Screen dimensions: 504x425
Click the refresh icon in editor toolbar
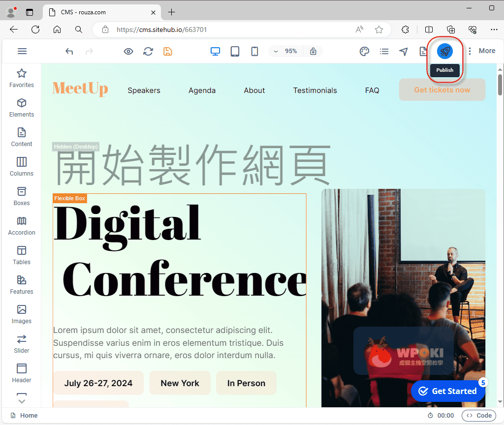[x=148, y=51]
